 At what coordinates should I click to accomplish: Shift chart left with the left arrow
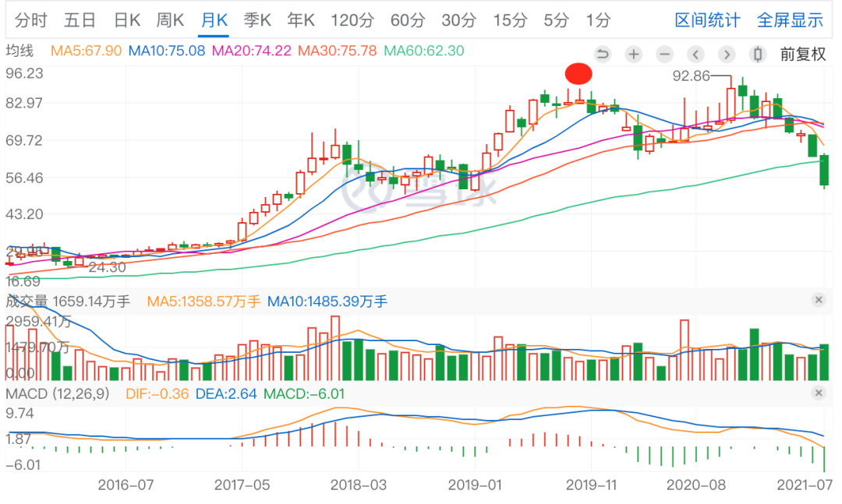[695, 55]
